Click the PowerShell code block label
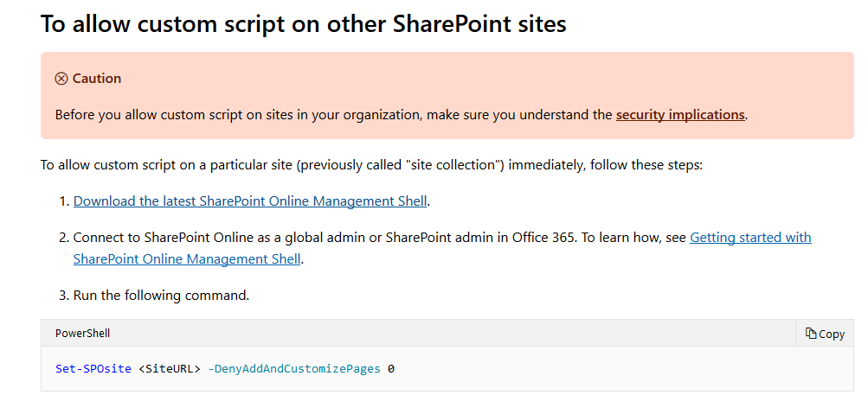Image resolution: width=868 pixels, height=395 pixels. pos(82,334)
